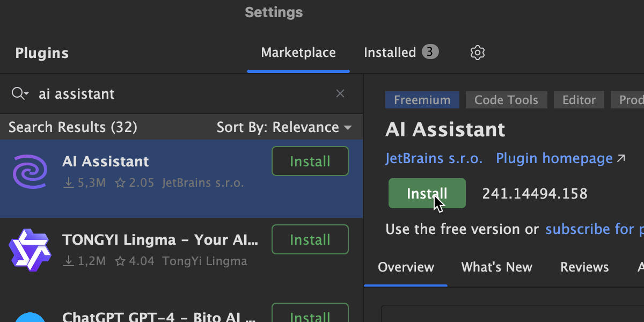
Task: Open search options magnifier icon
Action: pos(19,94)
